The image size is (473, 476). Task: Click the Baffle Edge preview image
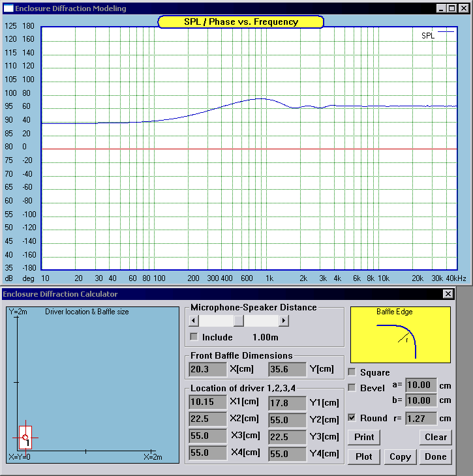[x=400, y=334]
